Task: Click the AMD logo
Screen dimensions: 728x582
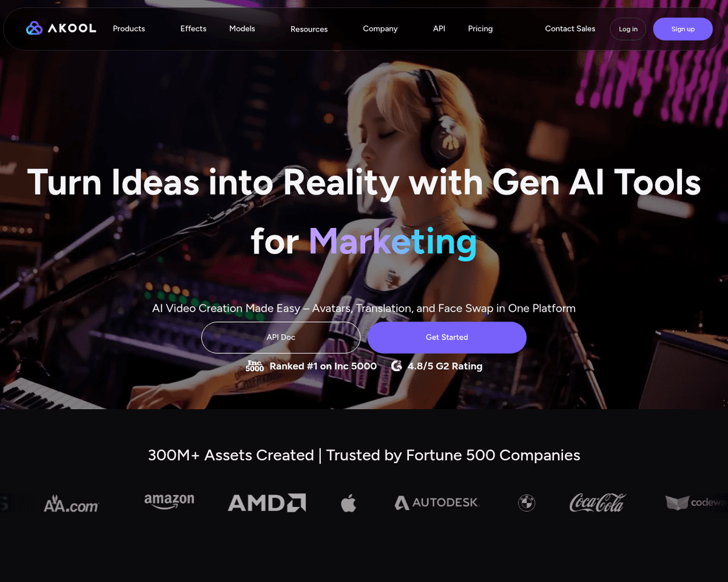Action: pos(266,502)
